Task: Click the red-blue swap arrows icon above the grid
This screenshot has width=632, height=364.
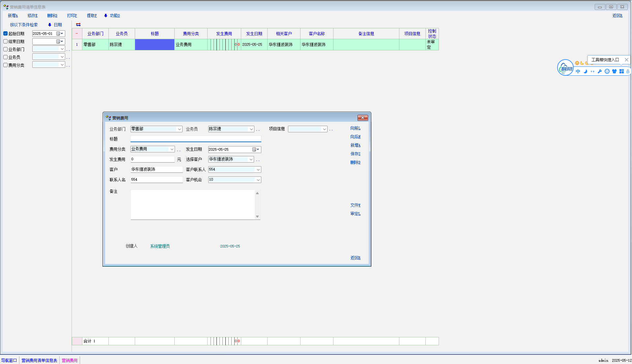Action: 78,25
